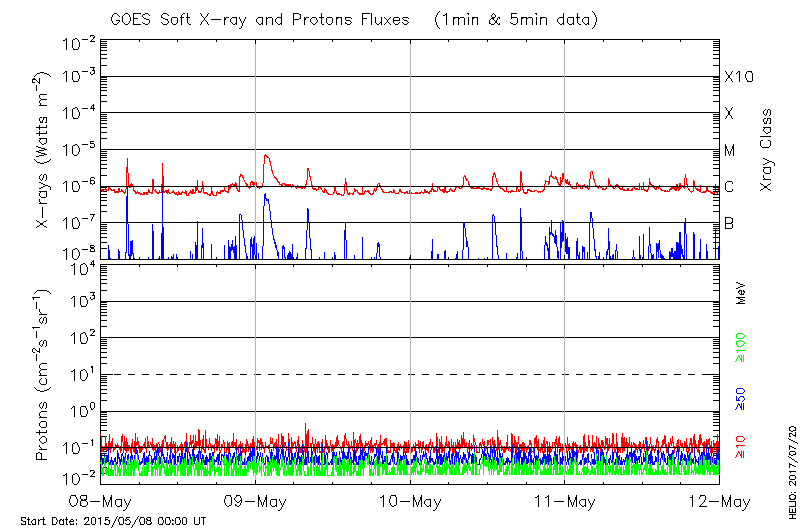This screenshot has width=800, height=530.
Task: Click the largest red X-ray flare peak
Action: [265, 156]
